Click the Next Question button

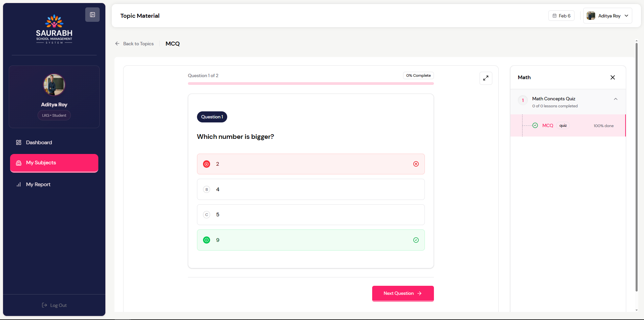[x=403, y=293]
